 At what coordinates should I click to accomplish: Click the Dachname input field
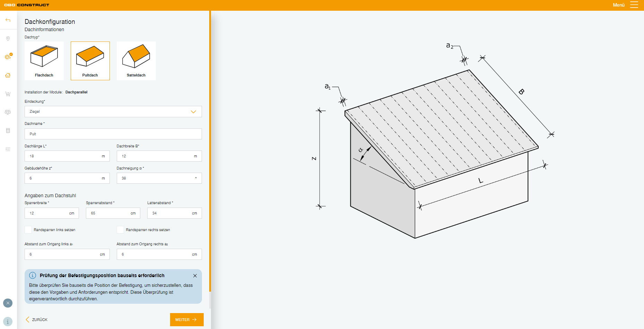(113, 134)
